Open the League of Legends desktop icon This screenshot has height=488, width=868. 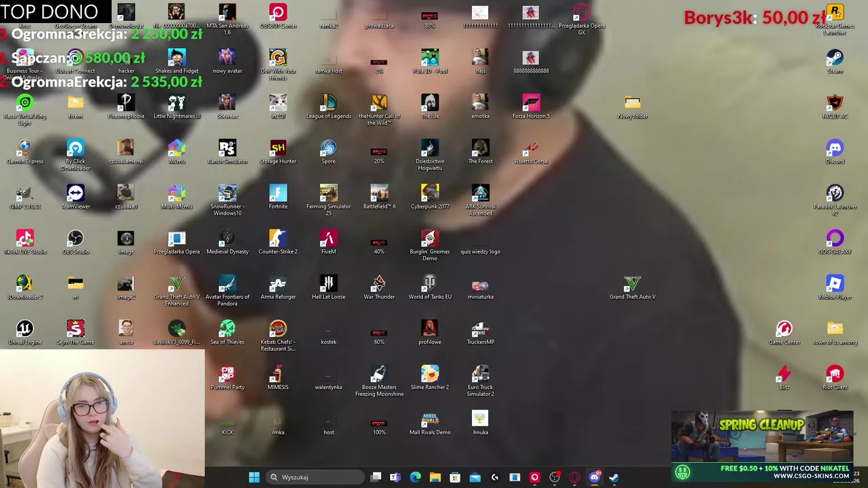(328, 103)
